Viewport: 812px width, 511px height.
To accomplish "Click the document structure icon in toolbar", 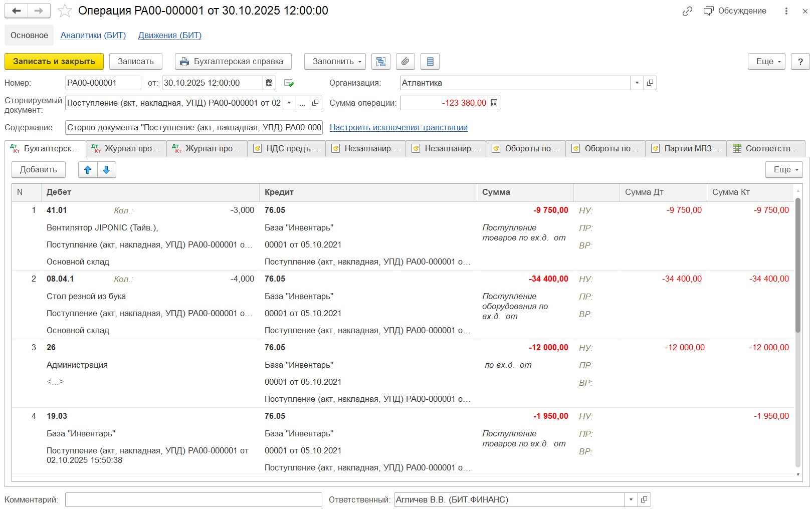I will click(381, 62).
